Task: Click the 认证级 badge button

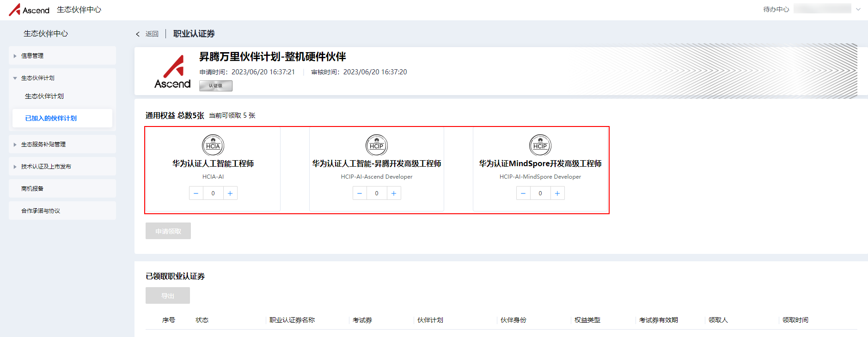Action: coord(216,86)
